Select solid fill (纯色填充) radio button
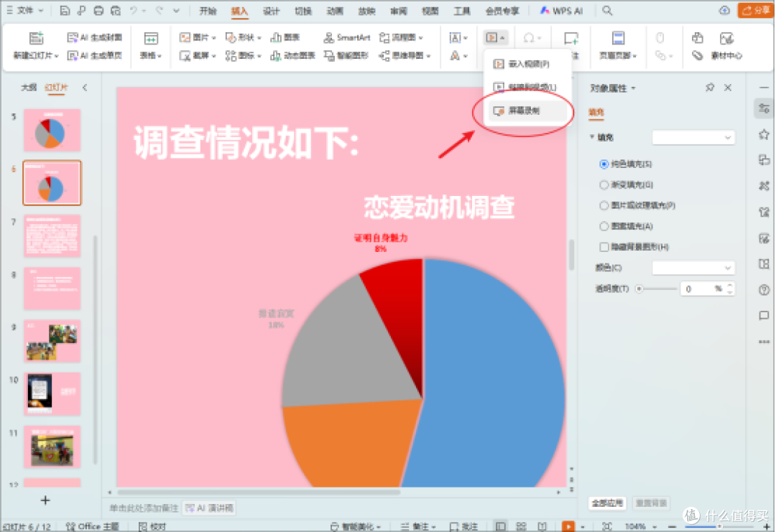Viewport: 776px width, 532px height. (604, 164)
